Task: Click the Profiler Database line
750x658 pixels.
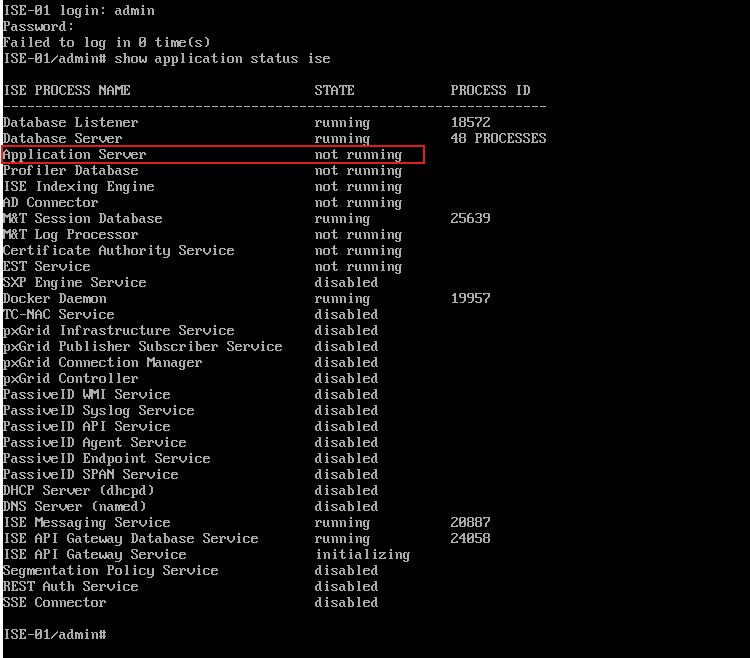Action: [70, 171]
